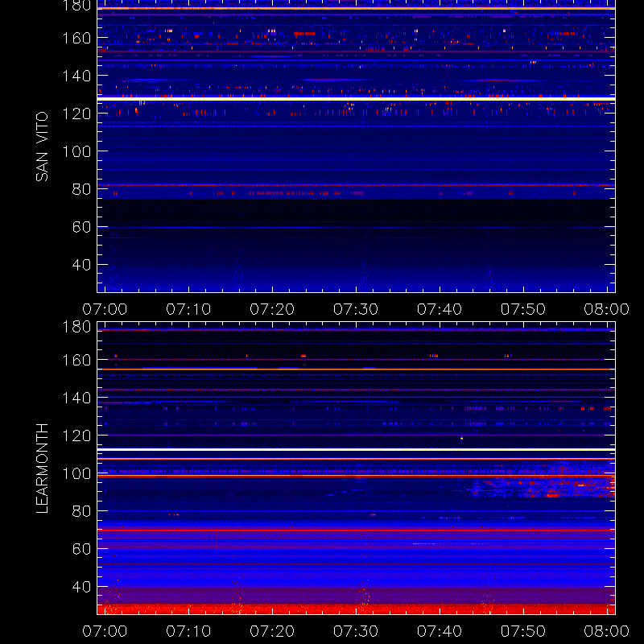The width and height of the screenshot is (644, 644).
Task: Pick the 160 tick label on Learmonth plot
Action: pos(76,360)
